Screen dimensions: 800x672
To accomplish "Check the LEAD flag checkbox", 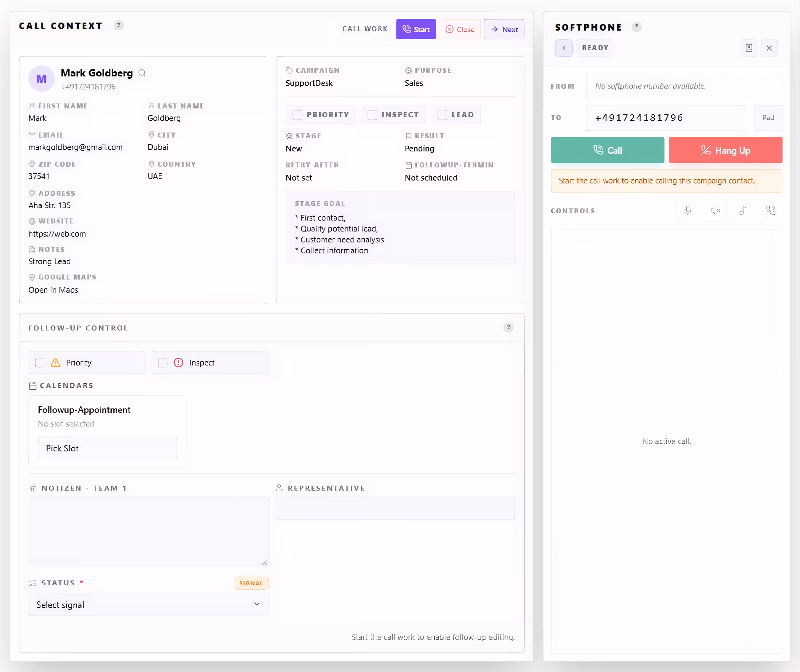I will pyautogui.click(x=442, y=115).
